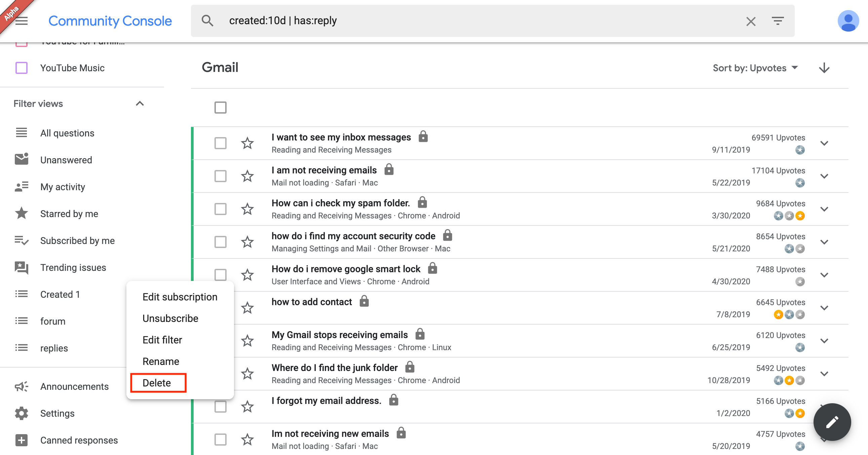Select Edit filter in context menu
The height and width of the screenshot is (455, 868).
[162, 340]
